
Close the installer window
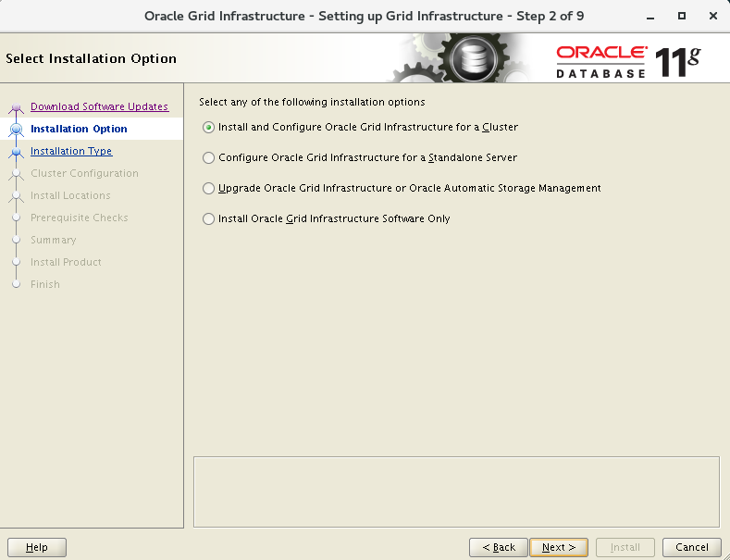pyautogui.click(x=712, y=17)
